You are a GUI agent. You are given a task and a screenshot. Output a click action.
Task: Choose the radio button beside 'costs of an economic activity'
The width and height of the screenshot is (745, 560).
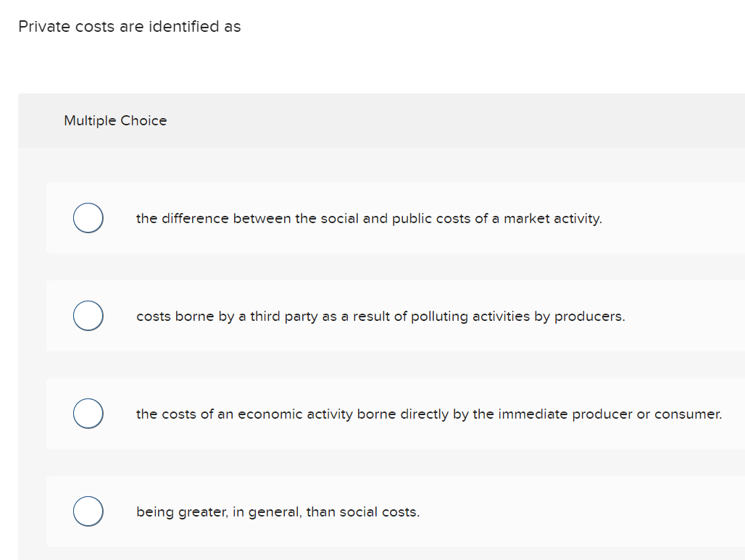(x=88, y=413)
